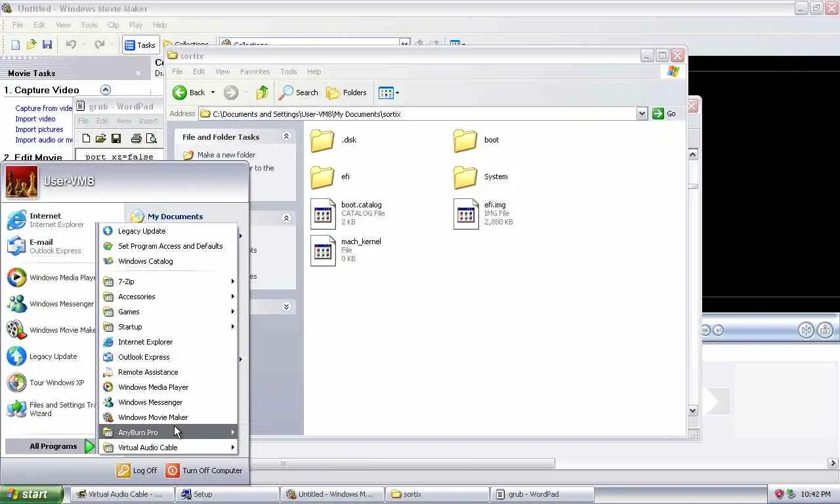Click the Open icon in WordPad toolbar
This screenshot has width=840, height=504.
pos(100,138)
